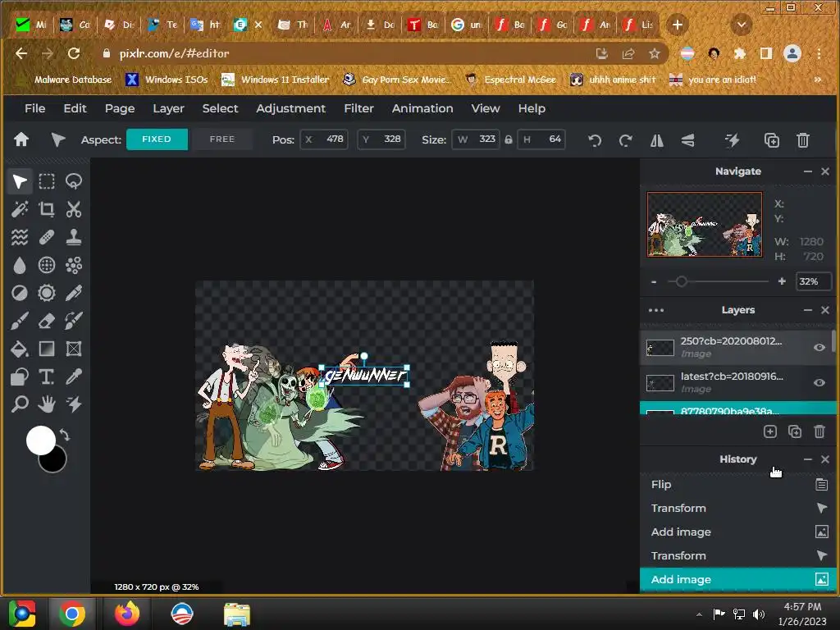Image resolution: width=840 pixels, height=630 pixels.
Task: Rotate layer left in options bar
Action: pos(595,140)
